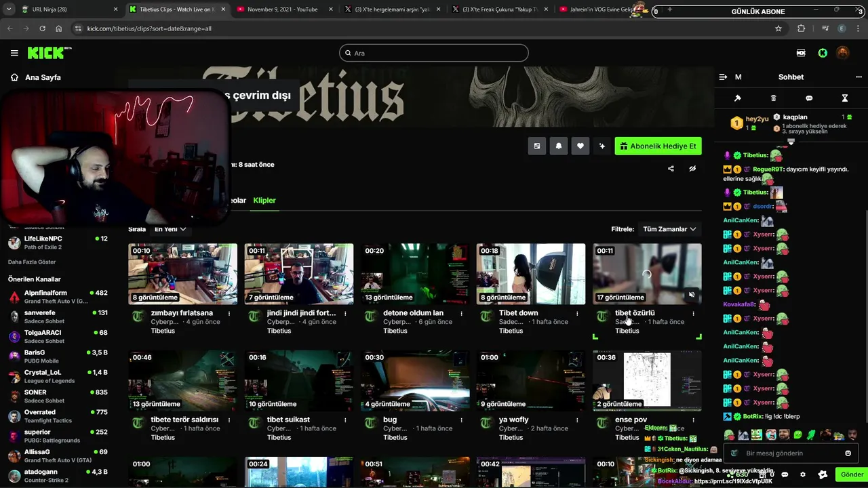Open BarisG channel in sidebar
Image resolution: width=868 pixels, height=488 pixels.
58,357
